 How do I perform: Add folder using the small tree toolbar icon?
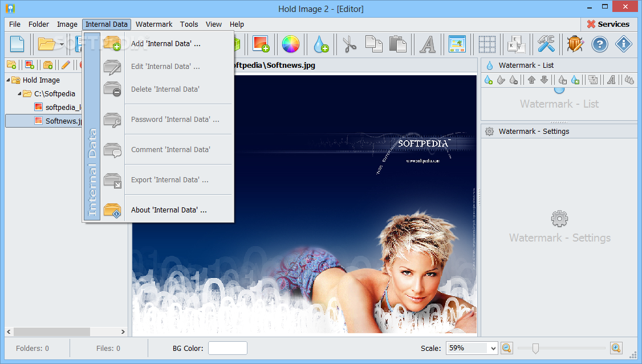click(x=11, y=65)
